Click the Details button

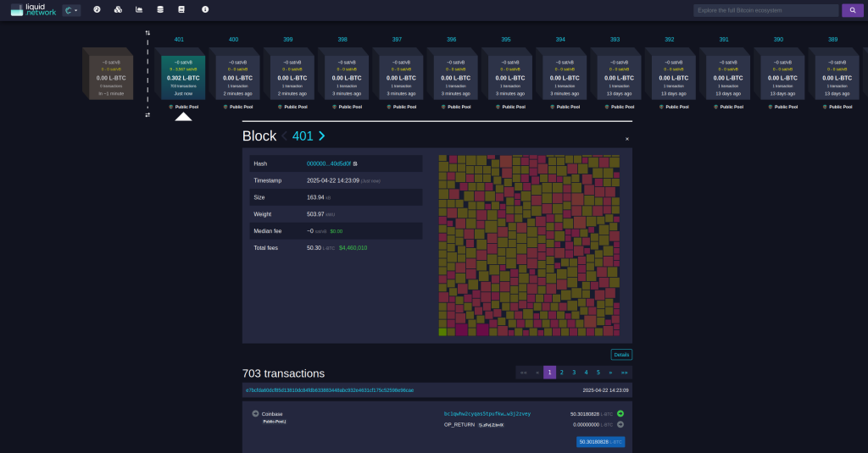pos(621,355)
